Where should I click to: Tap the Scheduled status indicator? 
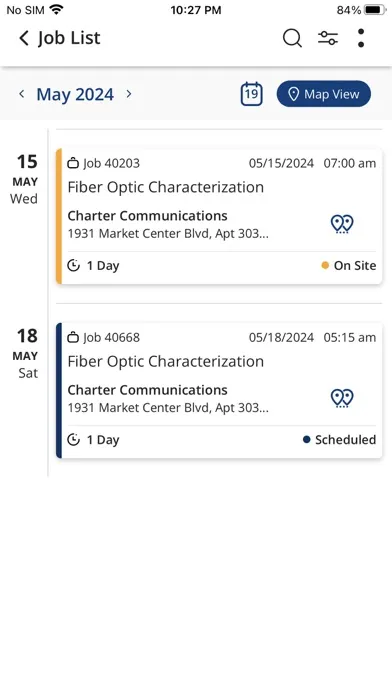pos(340,440)
